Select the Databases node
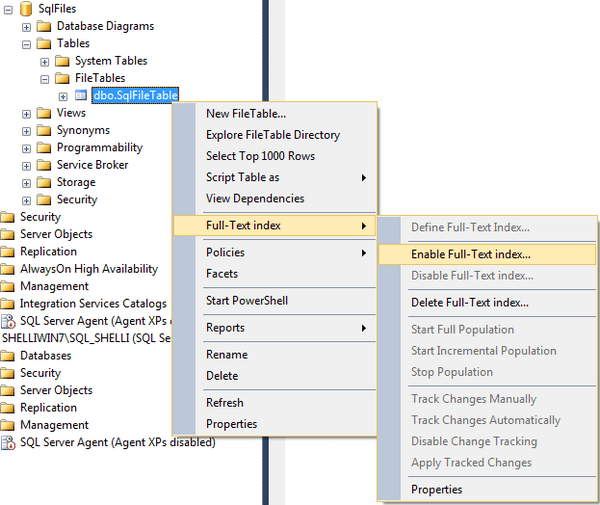The width and height of the screenshot is (600, 505). [46, 356]
